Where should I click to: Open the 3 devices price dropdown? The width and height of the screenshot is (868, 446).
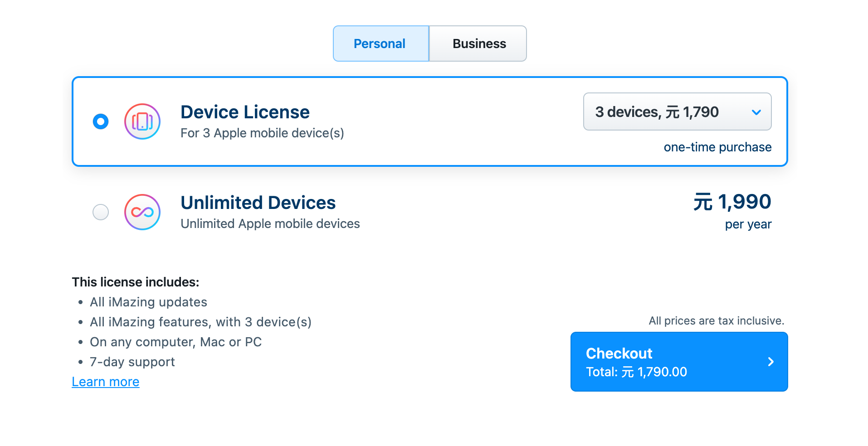tap(677, 111)
